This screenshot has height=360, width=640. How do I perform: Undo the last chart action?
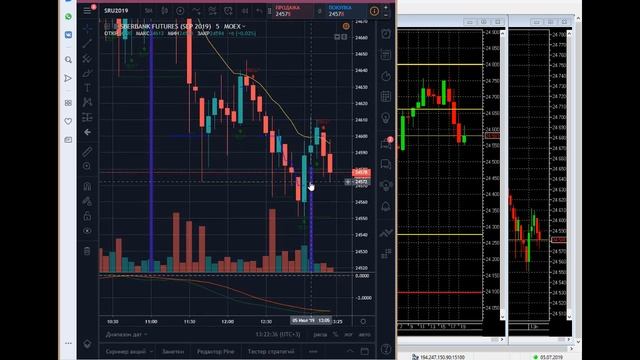point(259,11)
